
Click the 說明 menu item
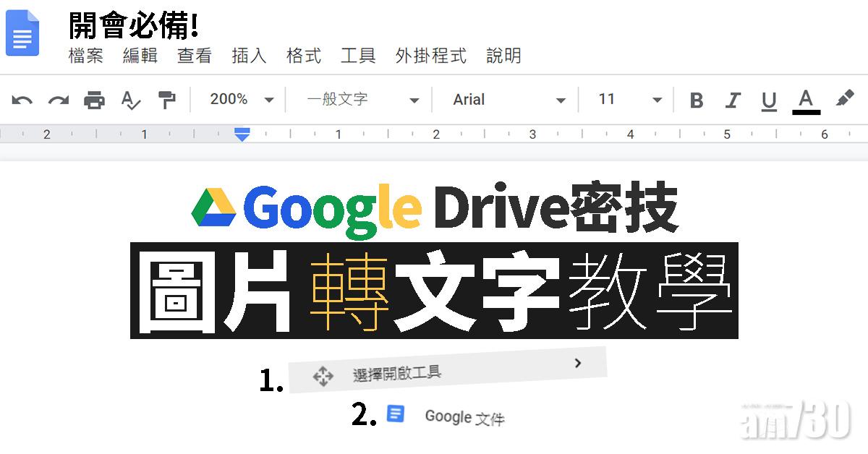[505, 56]
